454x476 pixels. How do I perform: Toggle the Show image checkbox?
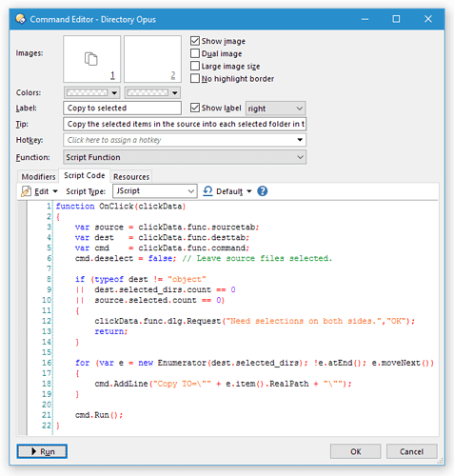coord(195,41)
